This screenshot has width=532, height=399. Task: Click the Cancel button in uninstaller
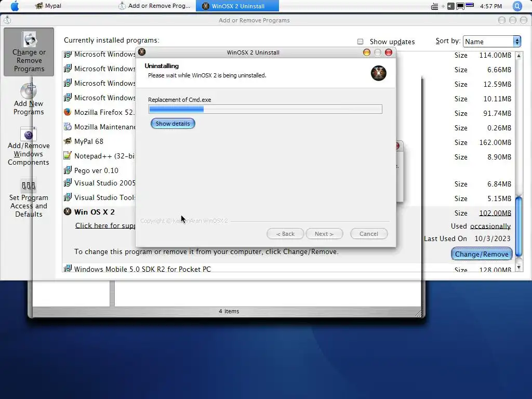click(369, 234)
